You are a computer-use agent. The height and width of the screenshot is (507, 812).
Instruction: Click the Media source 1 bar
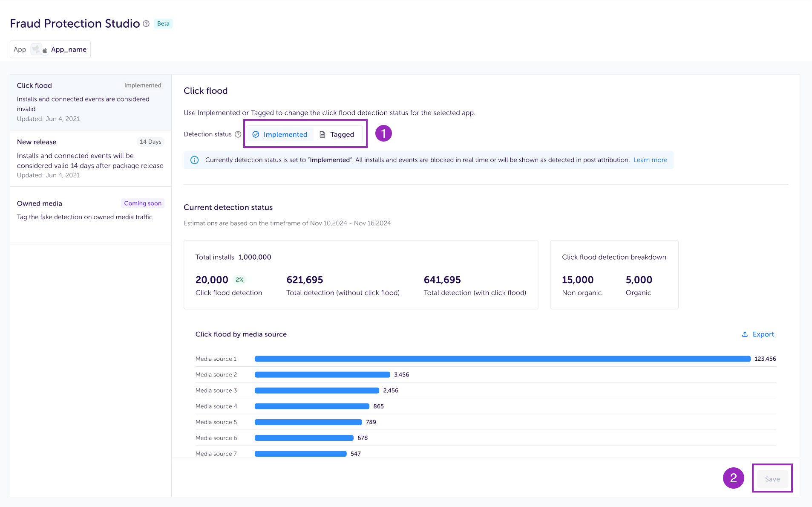[502, 359]
